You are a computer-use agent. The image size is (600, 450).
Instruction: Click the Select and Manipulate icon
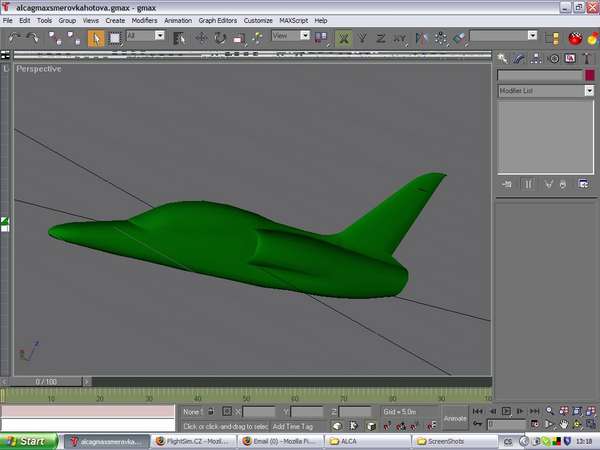[258, 38]
